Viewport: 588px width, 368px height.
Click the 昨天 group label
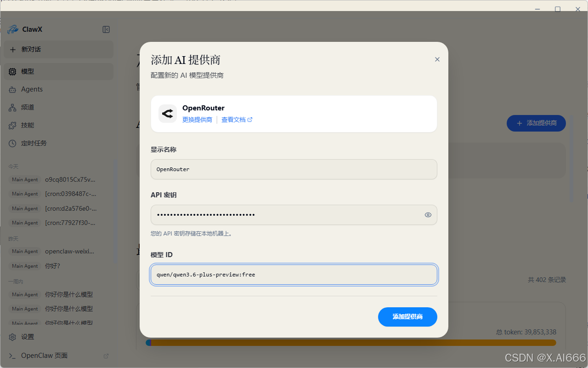pos(13,239)
